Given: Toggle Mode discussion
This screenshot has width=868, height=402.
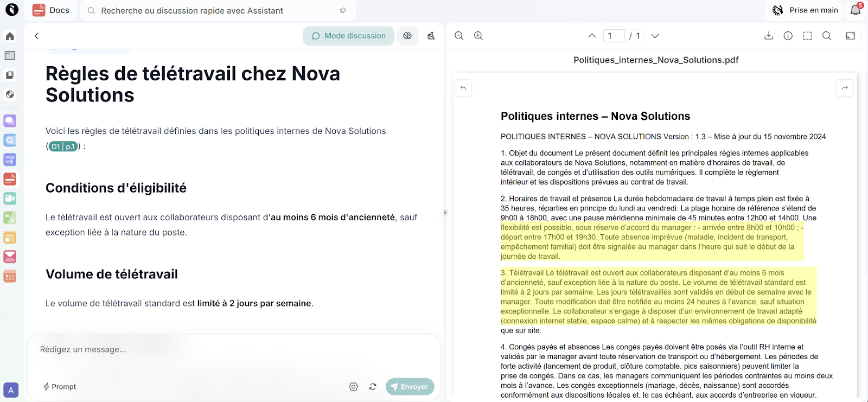Looking at the screenshot, I should tap(349, 36).
